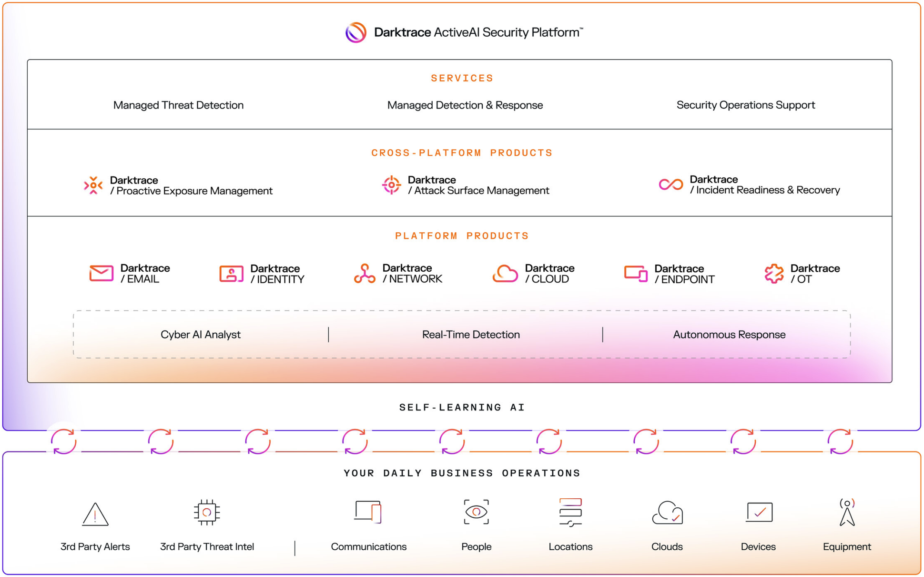Click Managed Detection & Response service
The height and width of the screenshot is (577, 924).
click(x=465, y=105)
